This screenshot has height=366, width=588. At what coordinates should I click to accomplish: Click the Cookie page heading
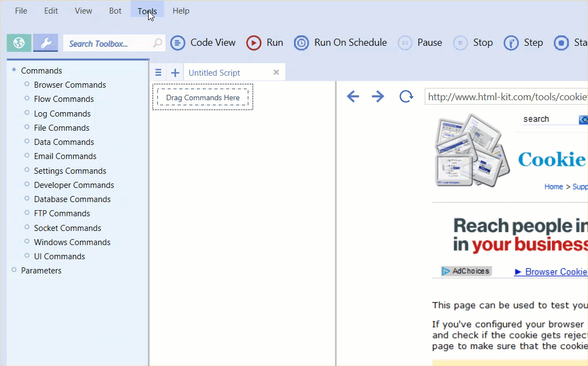[x=553, y=160]
